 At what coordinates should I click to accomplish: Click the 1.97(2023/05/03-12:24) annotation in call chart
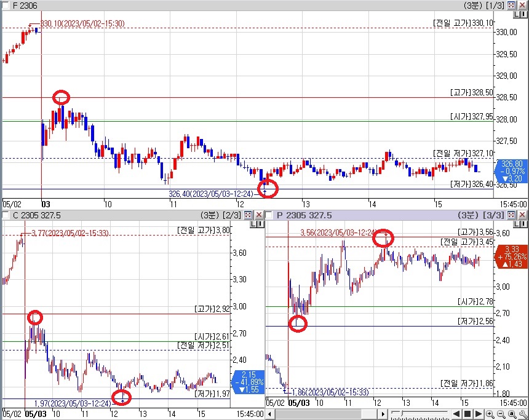73,403
